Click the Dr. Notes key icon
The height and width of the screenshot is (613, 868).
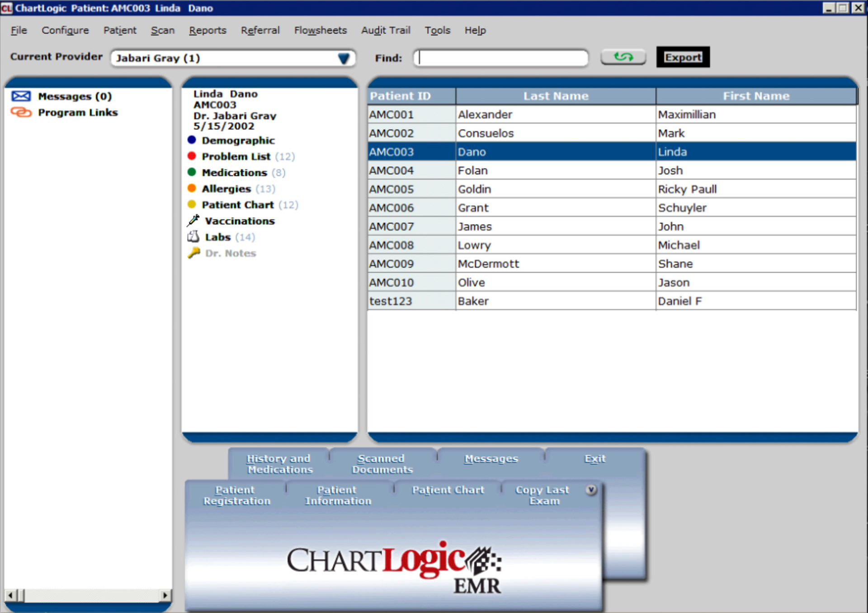[193, 253]
